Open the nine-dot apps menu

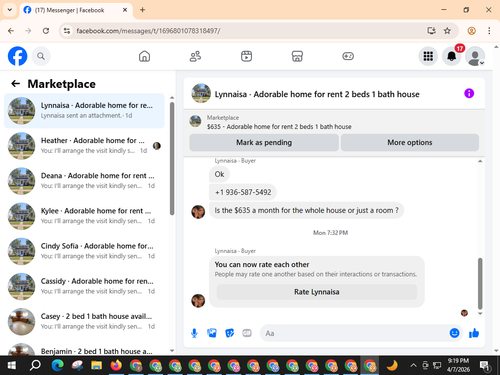[x=428, y=56]
